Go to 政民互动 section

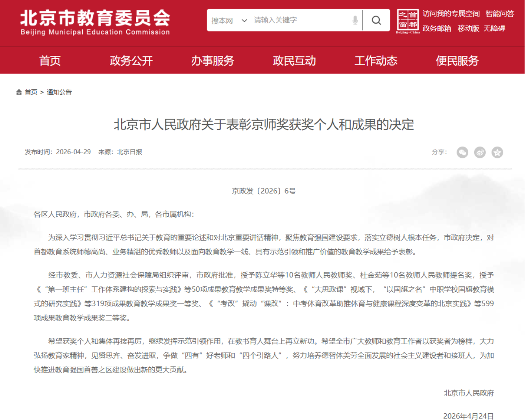294,61
